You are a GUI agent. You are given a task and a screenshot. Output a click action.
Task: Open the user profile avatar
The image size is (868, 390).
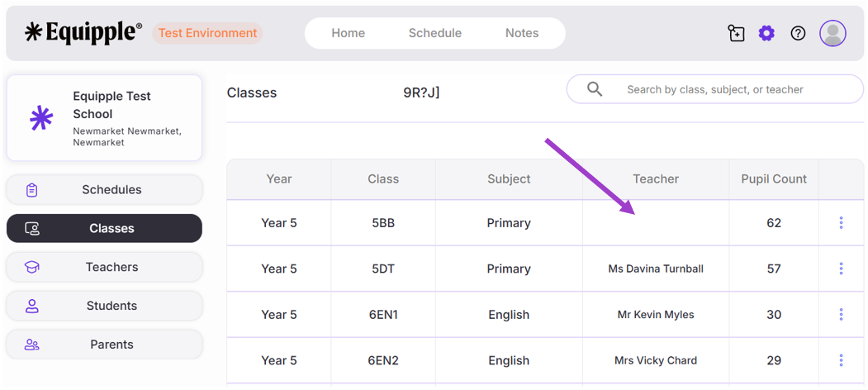coord(832,33)
